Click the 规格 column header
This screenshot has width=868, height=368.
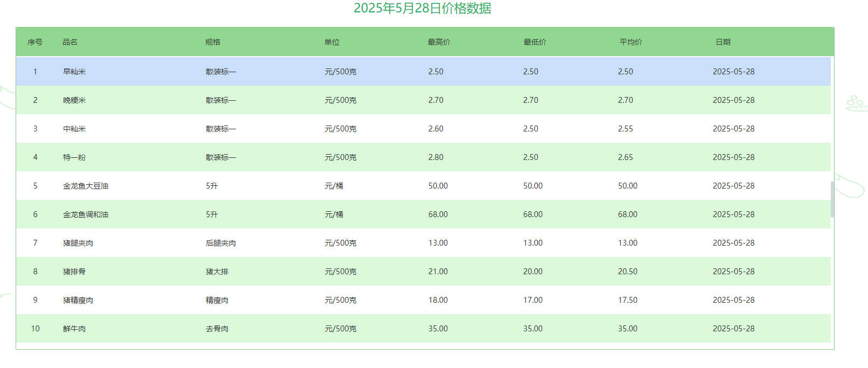point(213,42)
